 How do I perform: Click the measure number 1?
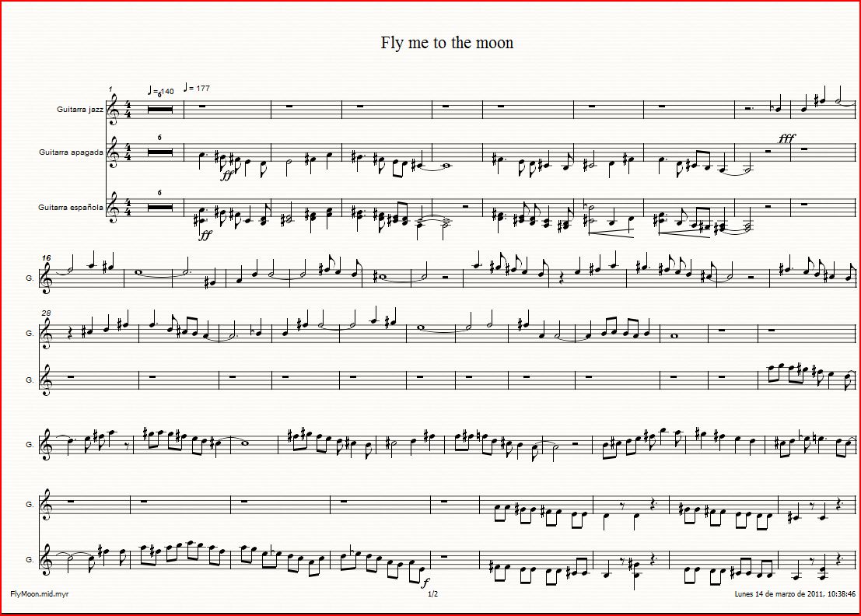(x=110, y=89)
